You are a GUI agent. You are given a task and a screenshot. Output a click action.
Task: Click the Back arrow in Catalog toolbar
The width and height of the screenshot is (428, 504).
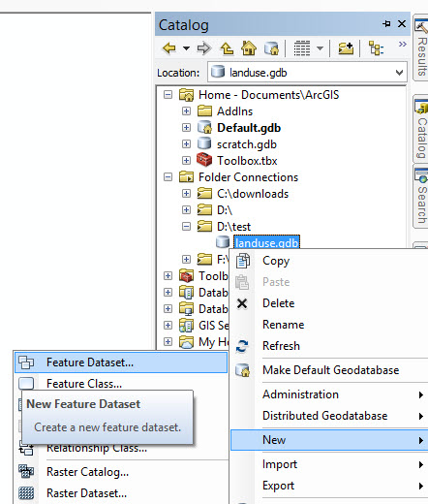point(169,48)
